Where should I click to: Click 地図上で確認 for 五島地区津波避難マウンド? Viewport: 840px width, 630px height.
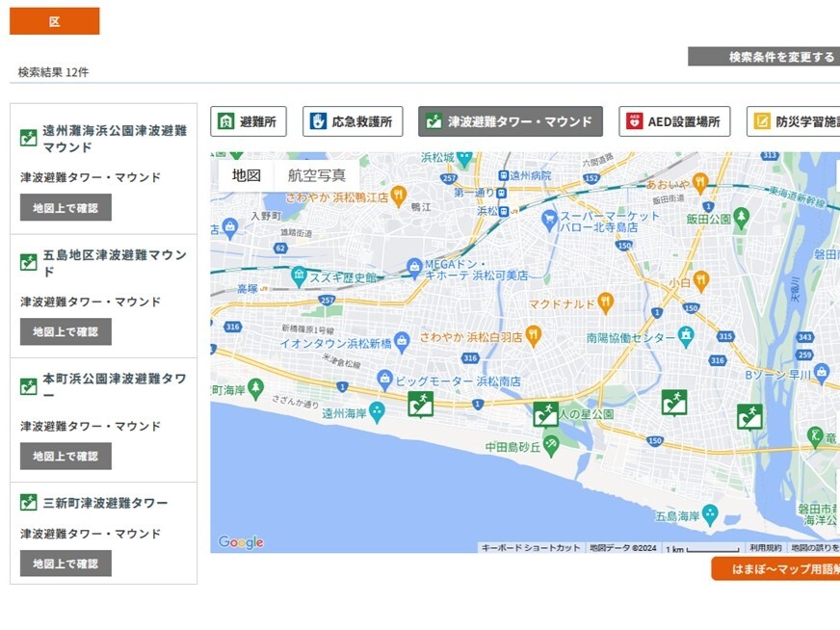66,332
